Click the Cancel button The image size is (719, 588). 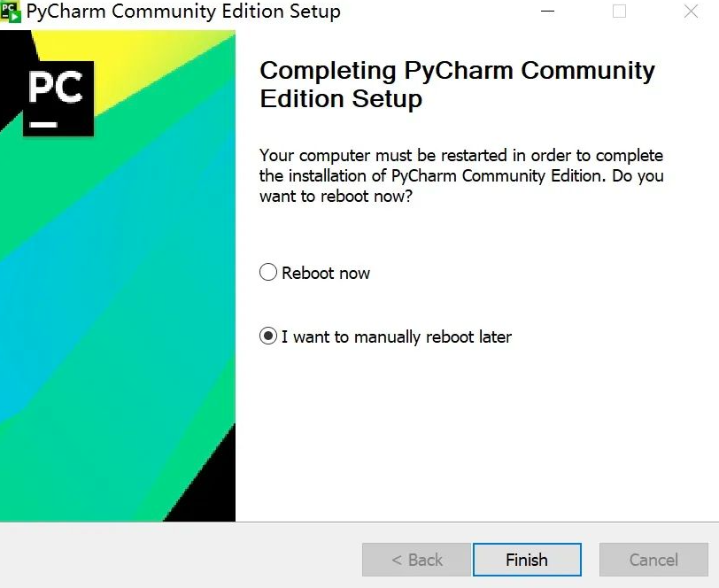pyautogui.click(x=653, y=560)
